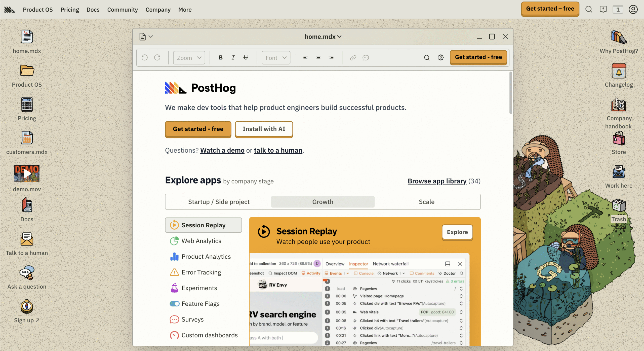This screenshot has width=644, height=351.
Task: Click the strikethrough formatting icon
Action: (246, 58)
